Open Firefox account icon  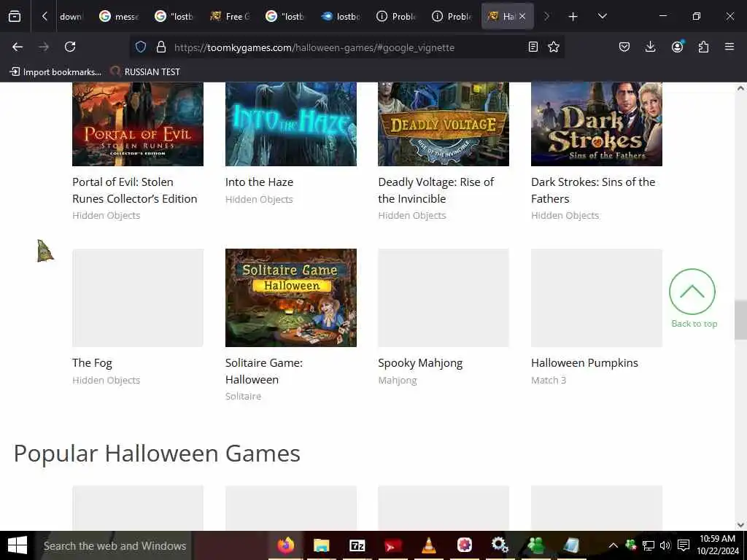[x=677, y=47]
